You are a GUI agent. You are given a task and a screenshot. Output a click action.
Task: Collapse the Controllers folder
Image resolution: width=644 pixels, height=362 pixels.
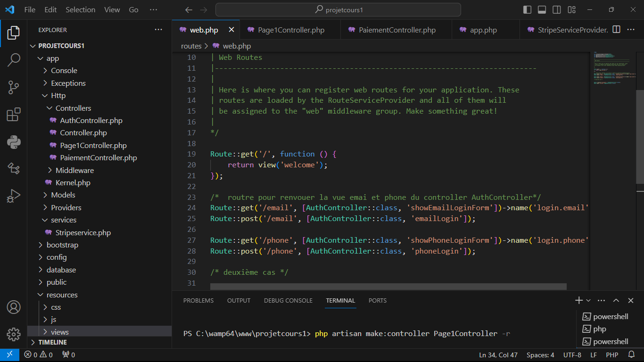(x=99, y=108)
